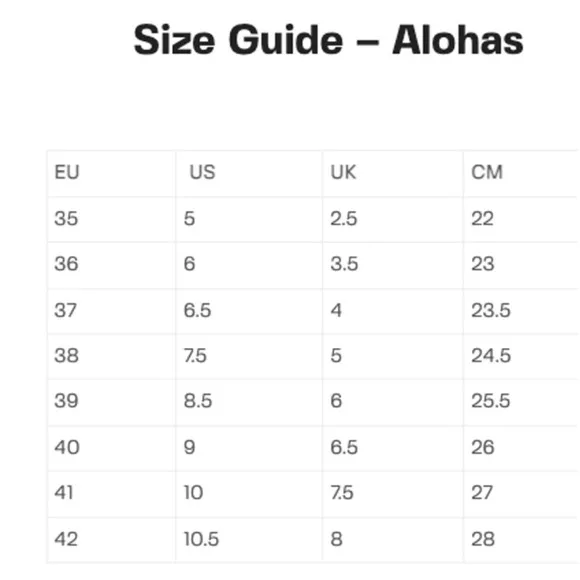The image size is (580, 580).
Task: Click EU size 38 cell
Action: tap(112, 356)
